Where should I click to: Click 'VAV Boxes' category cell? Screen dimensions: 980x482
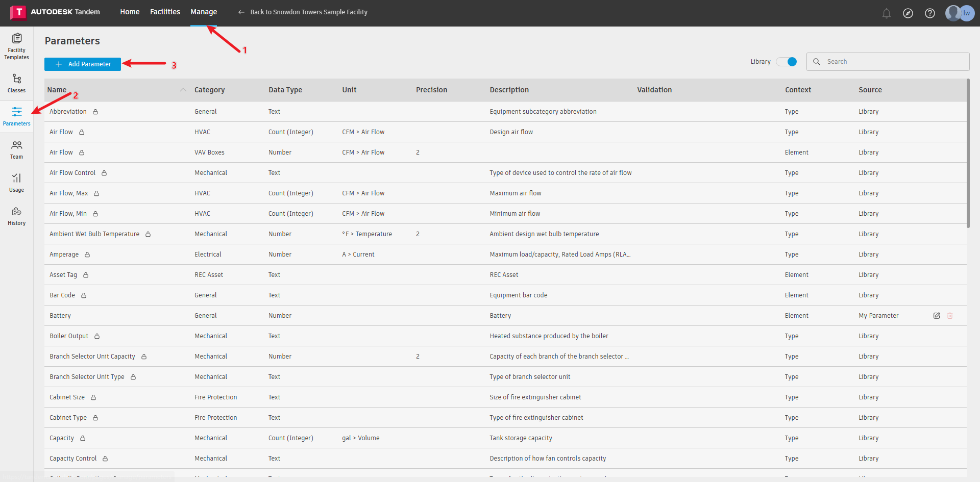click(209, 153)
